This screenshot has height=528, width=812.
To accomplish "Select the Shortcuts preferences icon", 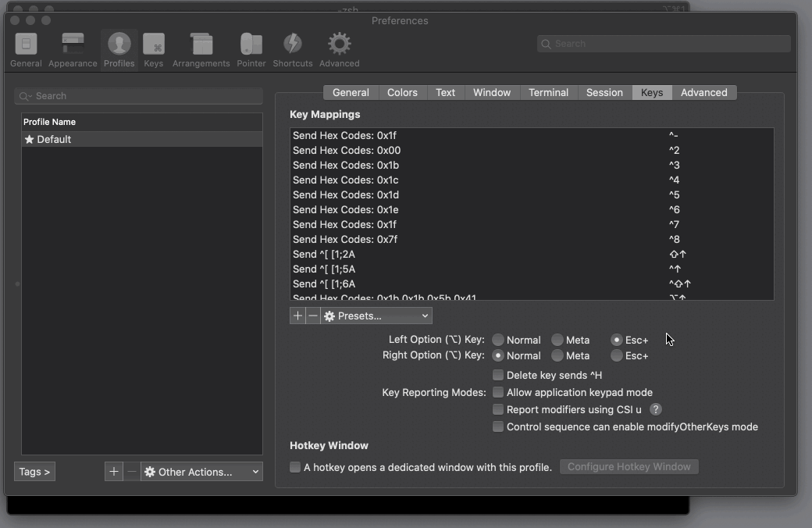I will pos(292,48).
